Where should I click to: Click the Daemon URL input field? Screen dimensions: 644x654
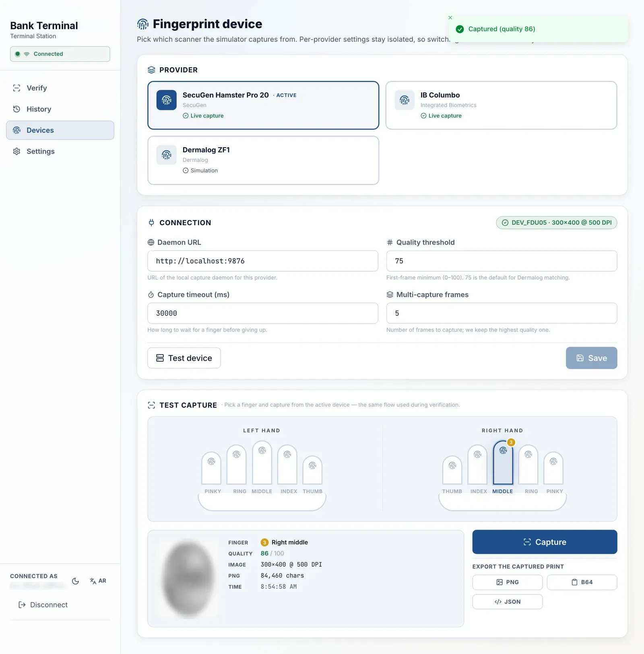click(263, 261)
